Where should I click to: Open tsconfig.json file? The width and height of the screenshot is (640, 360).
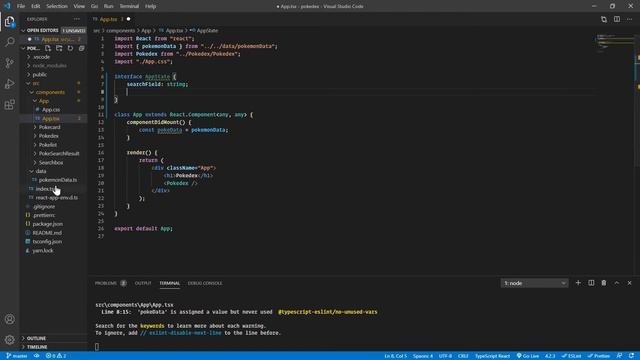pos(54,242)
